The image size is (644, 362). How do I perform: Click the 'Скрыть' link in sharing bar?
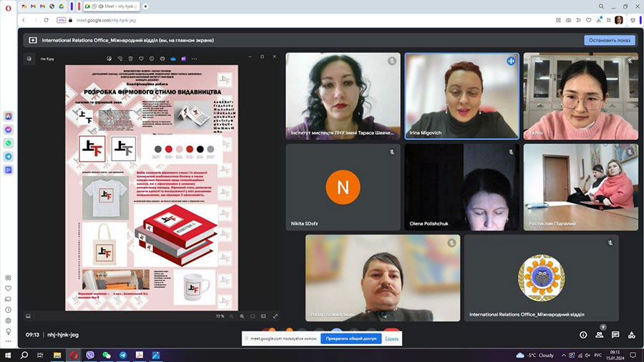click(x=391, y=338)
